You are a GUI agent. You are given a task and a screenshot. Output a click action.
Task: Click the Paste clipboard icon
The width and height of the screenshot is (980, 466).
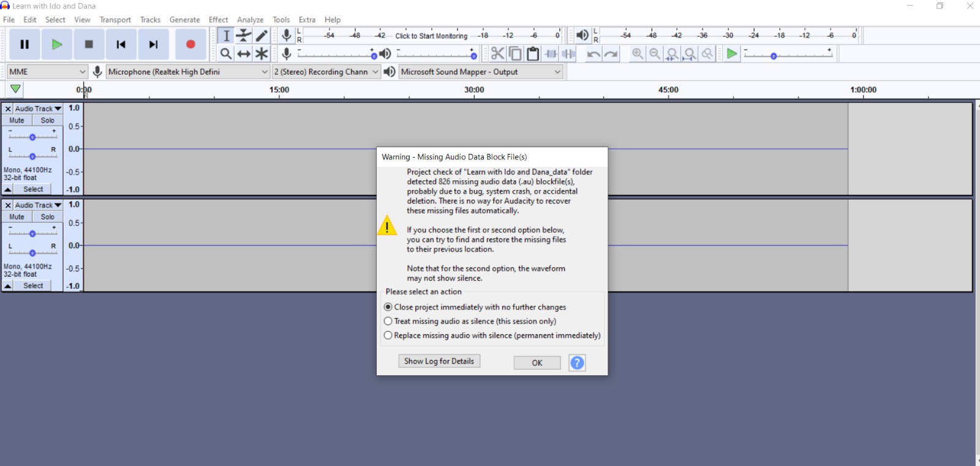click(533, 54)
